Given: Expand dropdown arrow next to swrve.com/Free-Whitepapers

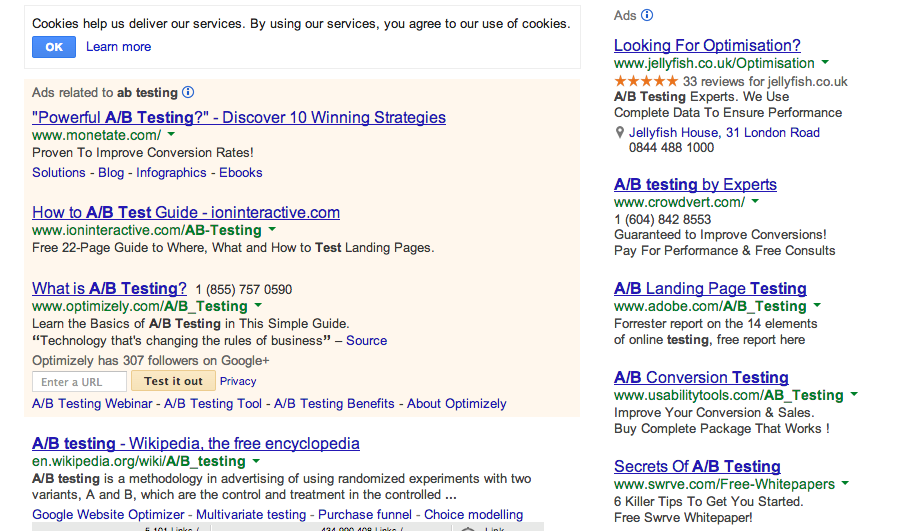Looking at the screenshot, I should (x=845, y=483).
